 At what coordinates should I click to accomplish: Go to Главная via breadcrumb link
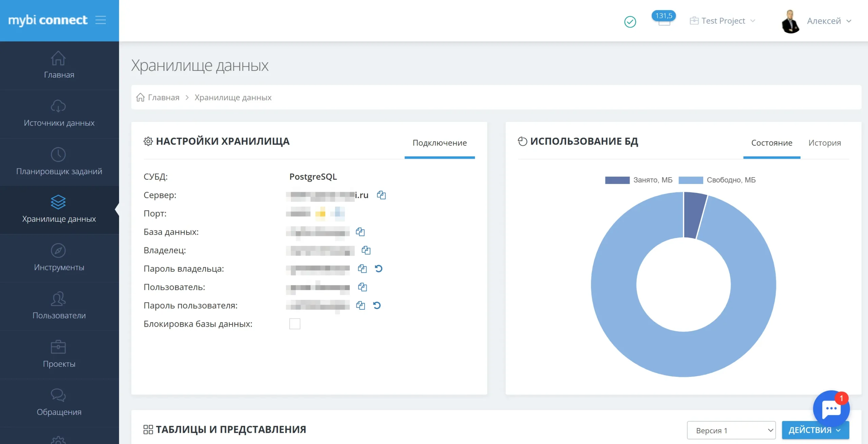click(x=163, y=98)
